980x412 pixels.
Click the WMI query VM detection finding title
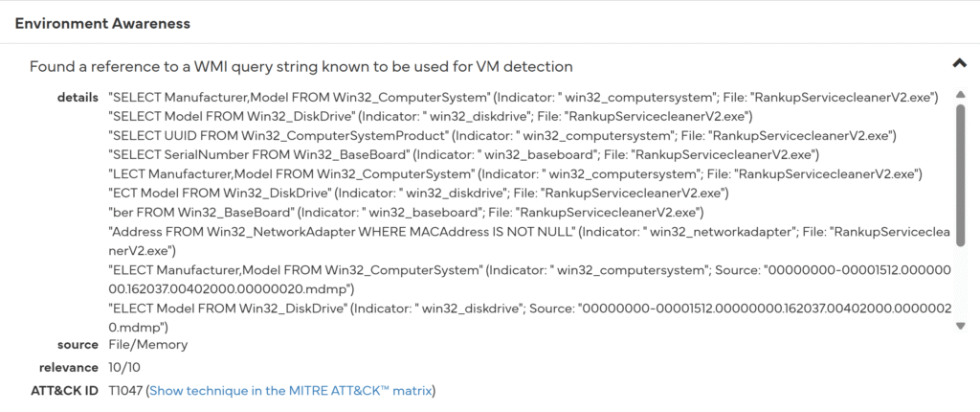coord(301,67)
